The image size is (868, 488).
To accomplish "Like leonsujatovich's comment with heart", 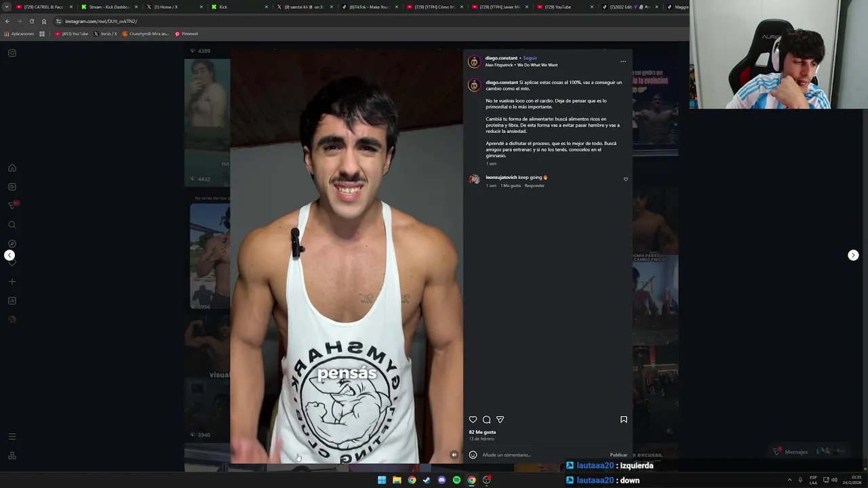I will click(x=626, y=180).
